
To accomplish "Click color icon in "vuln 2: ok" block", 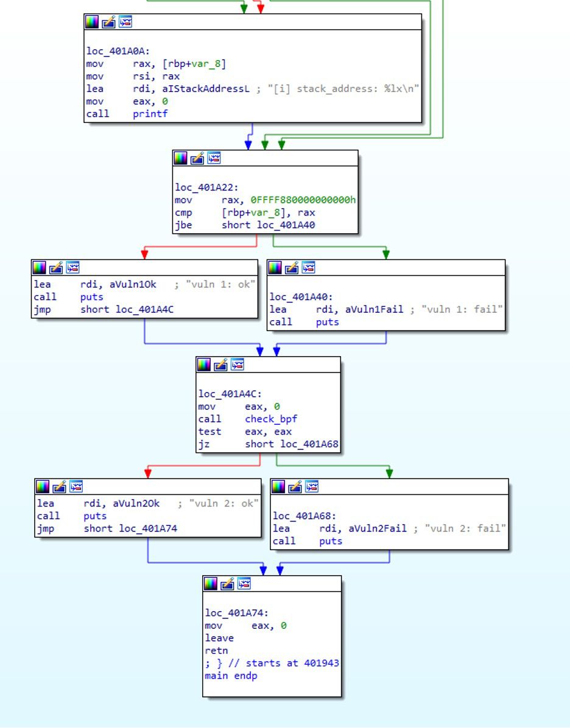I will pos(42,486).
